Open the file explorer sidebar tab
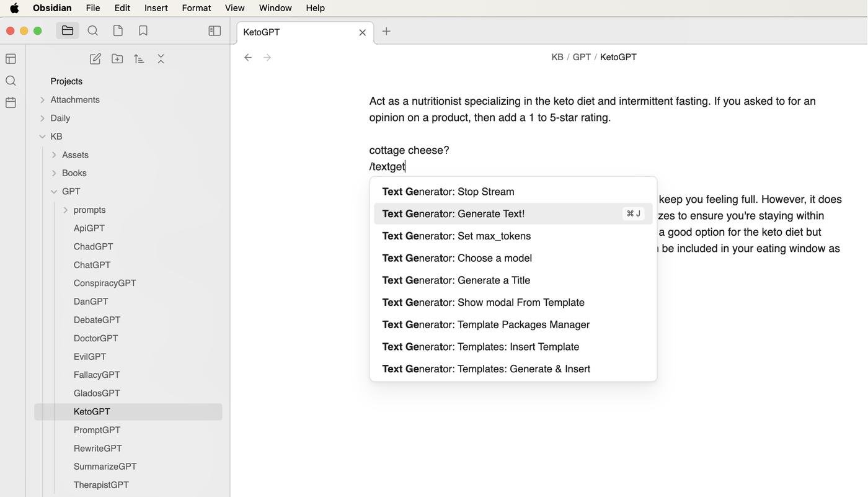Viewport: 868px width, 497px height. (x=68, y=30)
